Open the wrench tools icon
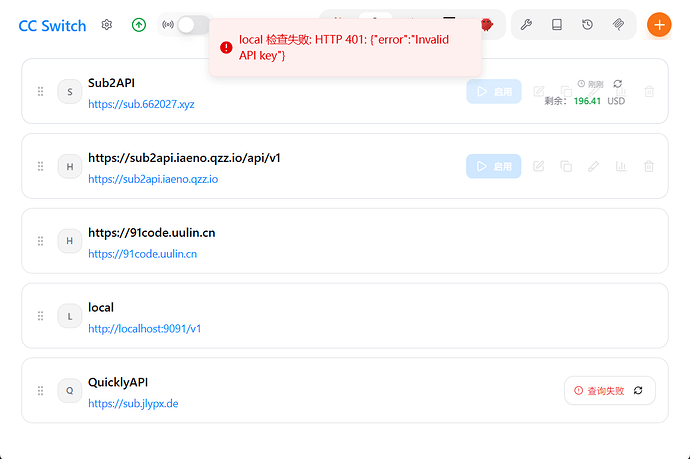Screen dimensions: 690x459 526,25
